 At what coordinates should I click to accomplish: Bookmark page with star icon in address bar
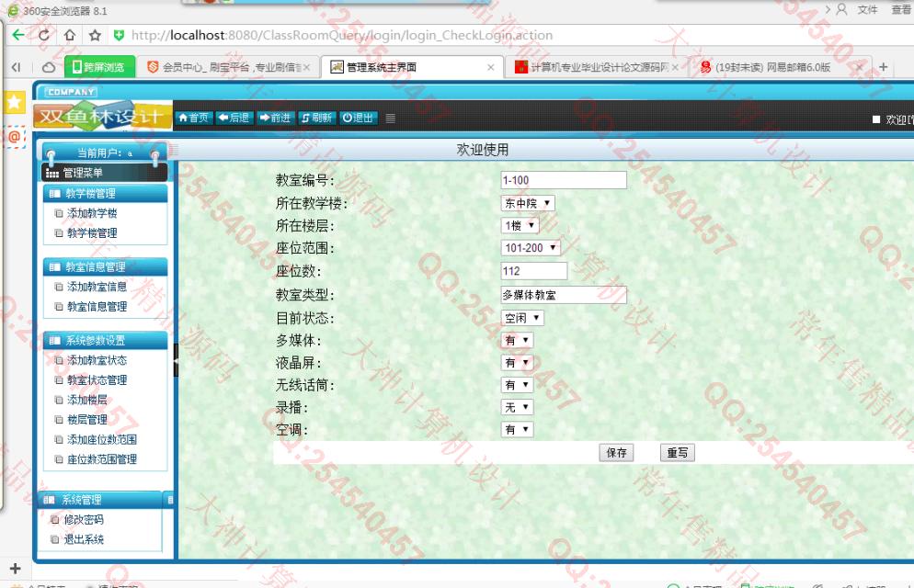[x=95, y=35]
